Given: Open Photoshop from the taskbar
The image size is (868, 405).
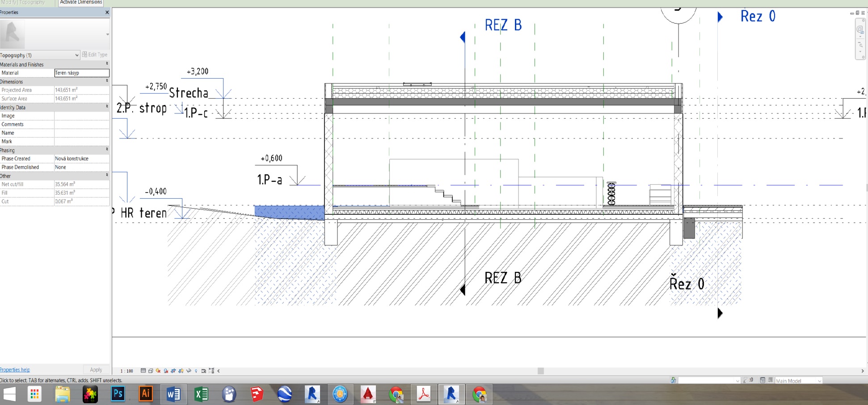Looking at the screenshot, I should tap(118, 394).
